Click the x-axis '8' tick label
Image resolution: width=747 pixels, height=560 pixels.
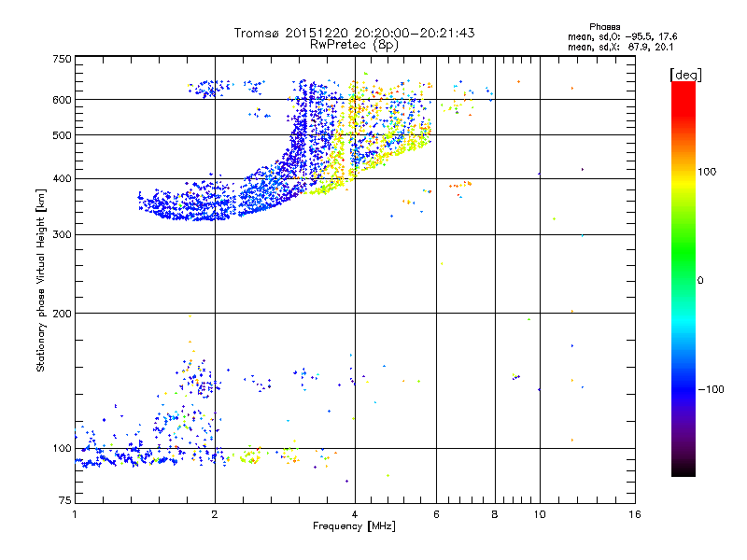tap(495, 514)
